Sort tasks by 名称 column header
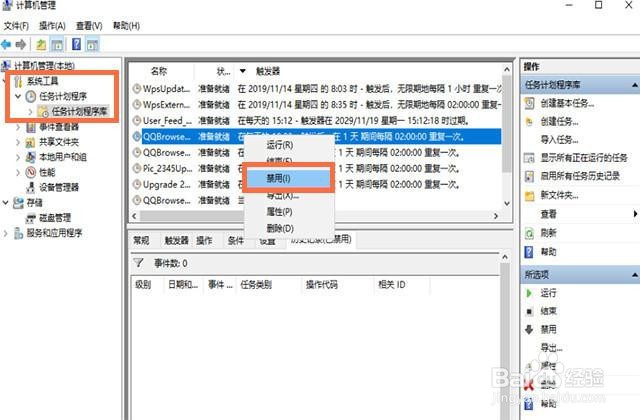Viewport: 640px width, 420px height. 159,71
